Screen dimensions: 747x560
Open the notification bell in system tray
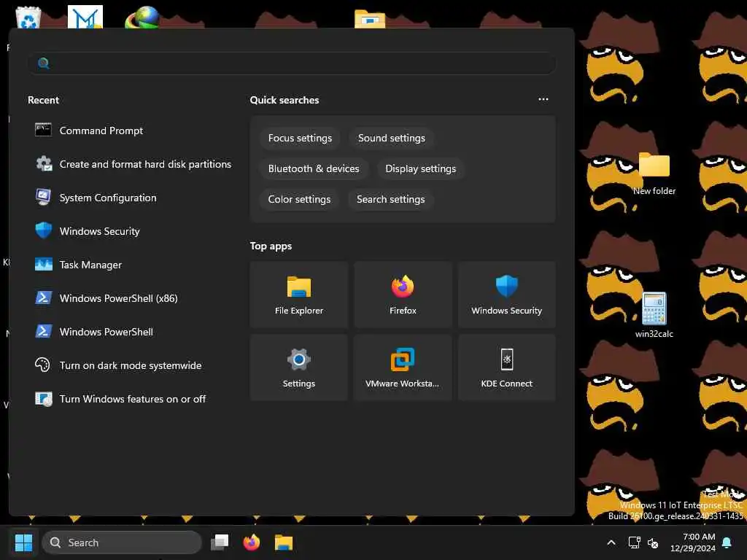coord(727,542)
